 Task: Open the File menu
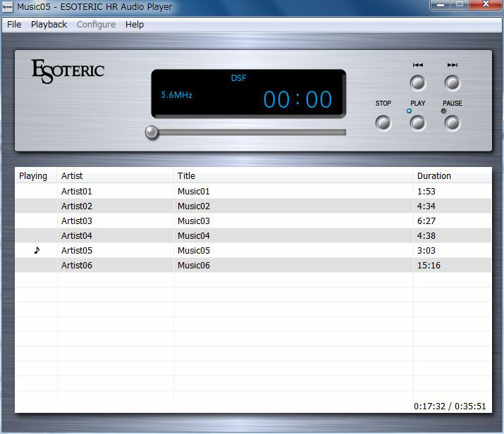[14, 25]
